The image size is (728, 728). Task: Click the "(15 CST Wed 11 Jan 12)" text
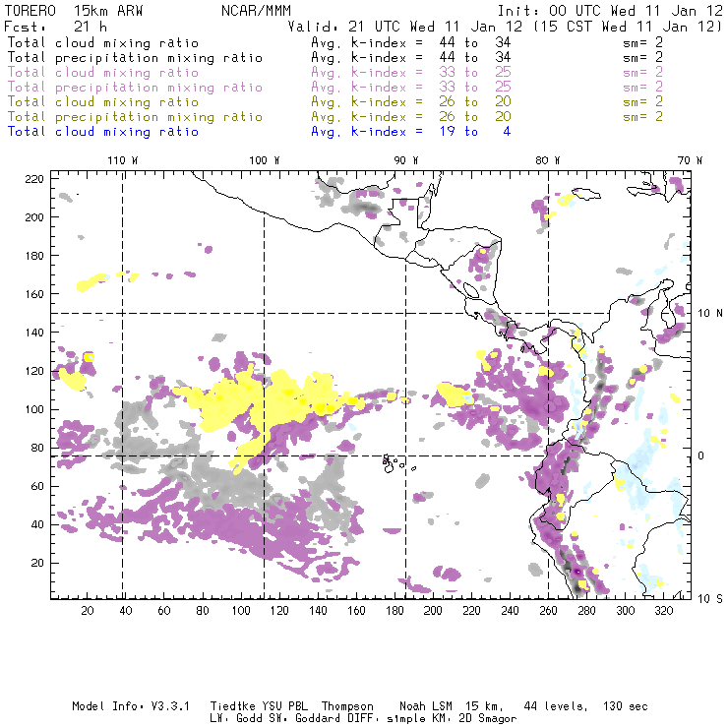pos(628,27)
